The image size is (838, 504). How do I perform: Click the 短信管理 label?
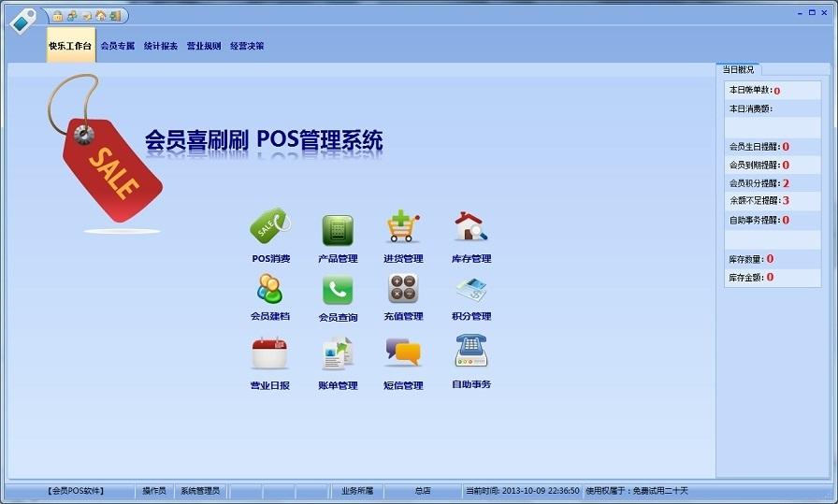[403, 385]
